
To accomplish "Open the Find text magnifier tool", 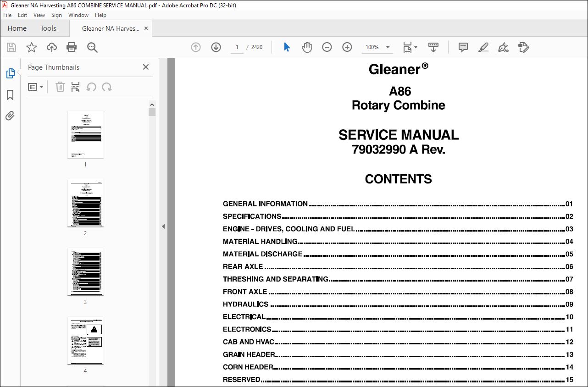I will click(92, 47).
